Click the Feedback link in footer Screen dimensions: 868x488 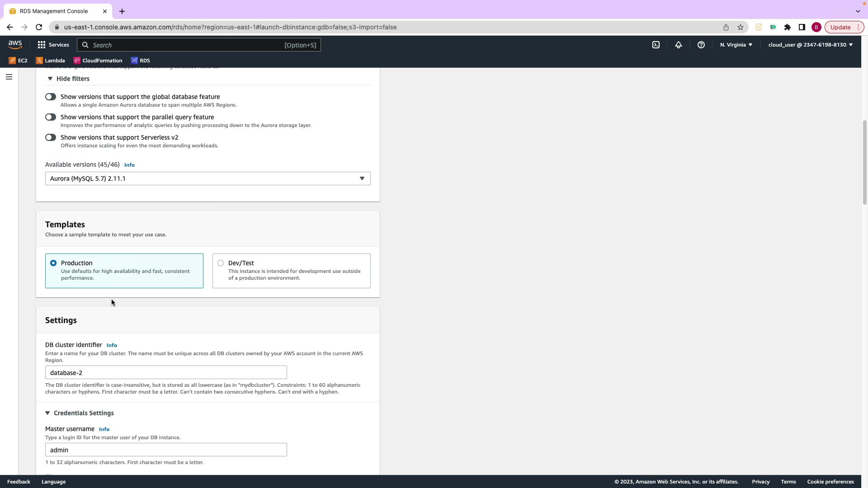point(19,482)
